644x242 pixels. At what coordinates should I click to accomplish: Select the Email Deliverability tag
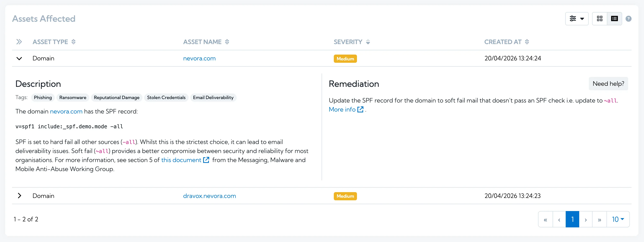pos(213,97)
